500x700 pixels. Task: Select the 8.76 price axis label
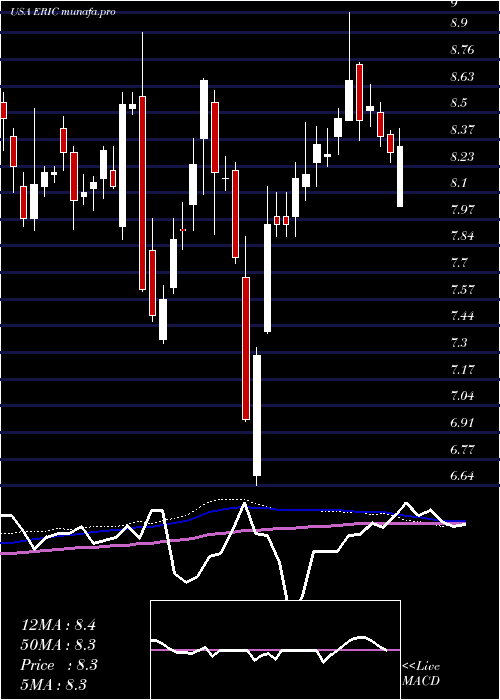click(462, 50)
